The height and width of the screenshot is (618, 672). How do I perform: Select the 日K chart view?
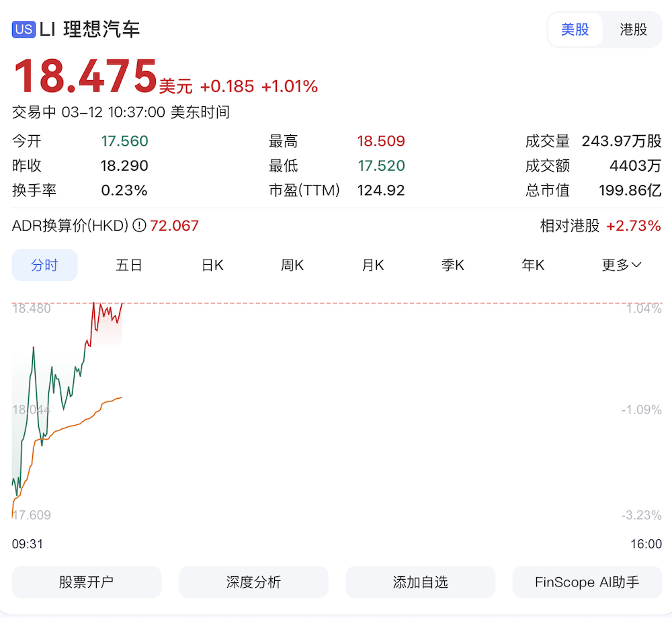(211, 265)
